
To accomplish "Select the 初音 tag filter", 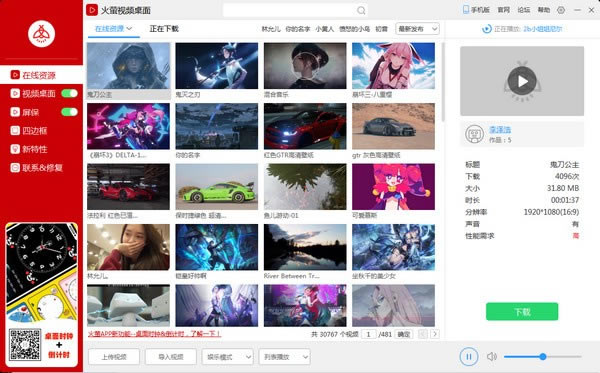I will pos(382,29).
